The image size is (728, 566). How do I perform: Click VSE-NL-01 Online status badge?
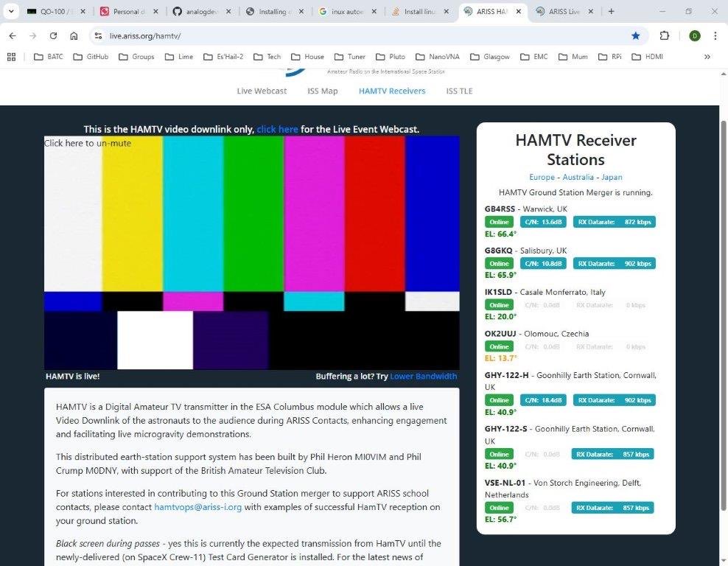click(499, 508)
